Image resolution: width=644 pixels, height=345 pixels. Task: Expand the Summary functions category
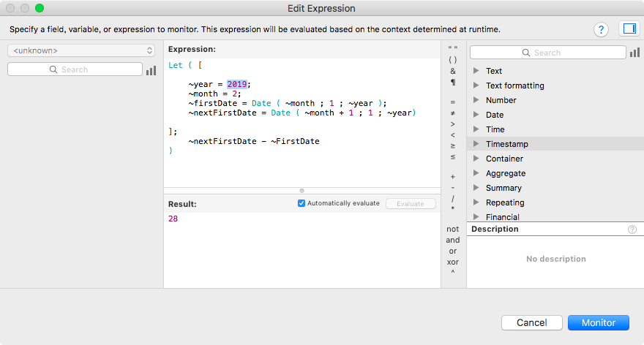click(x=476, y=187)
